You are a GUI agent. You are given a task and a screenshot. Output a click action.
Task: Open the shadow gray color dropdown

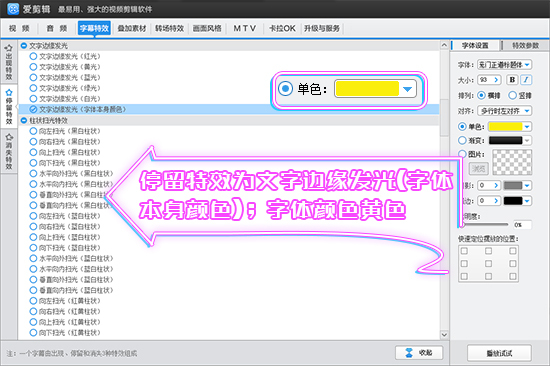[x=527, y=185]
